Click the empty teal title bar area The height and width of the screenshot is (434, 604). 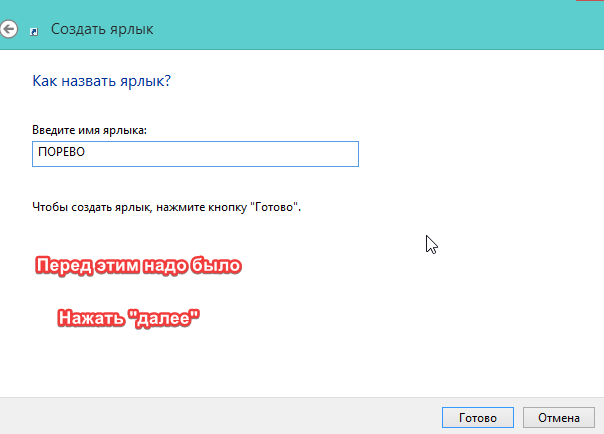[x=400, y=30]
